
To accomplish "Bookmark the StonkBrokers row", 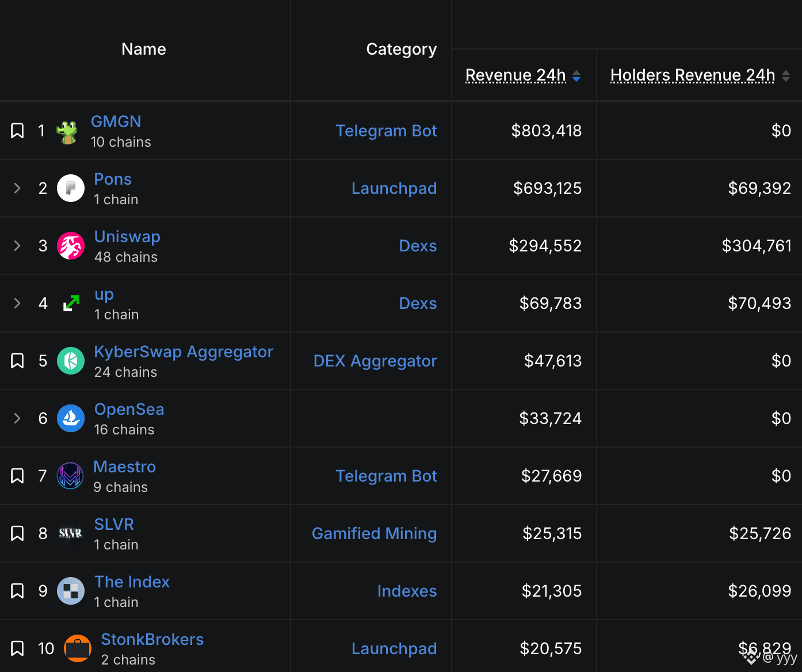I will click(x=17, y=648).
